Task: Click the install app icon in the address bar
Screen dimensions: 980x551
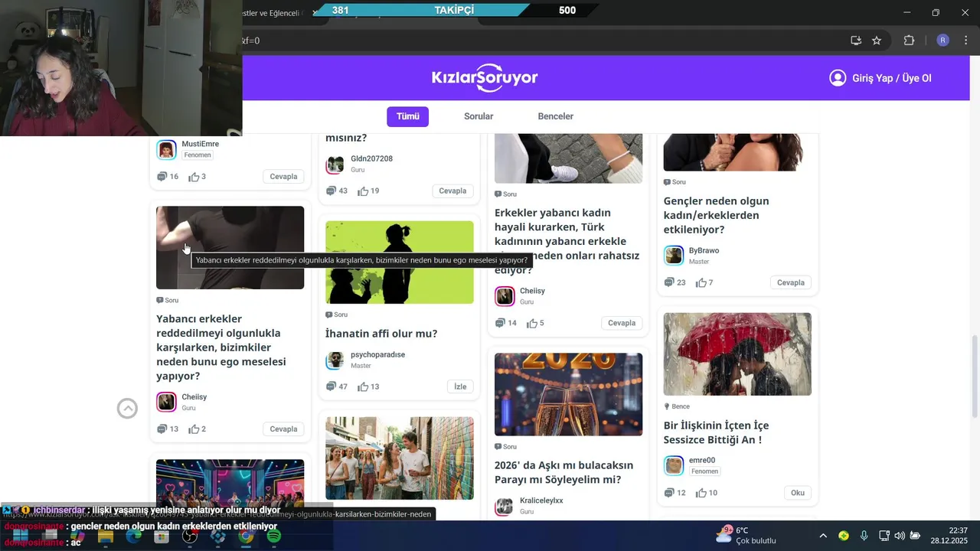Action: coord(856,41)
